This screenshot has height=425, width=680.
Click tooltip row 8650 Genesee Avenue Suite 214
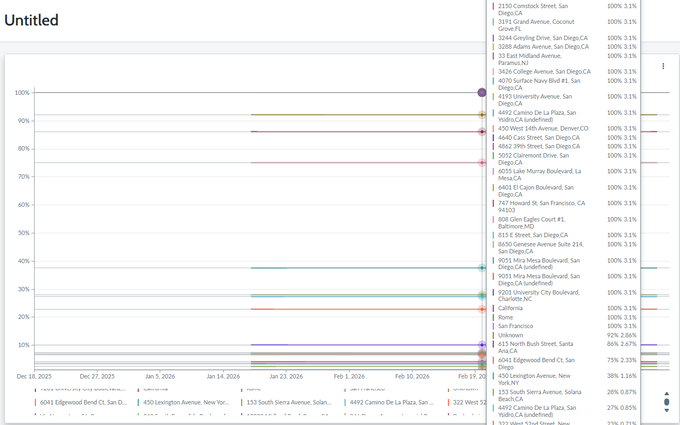(x=565, y=248)
